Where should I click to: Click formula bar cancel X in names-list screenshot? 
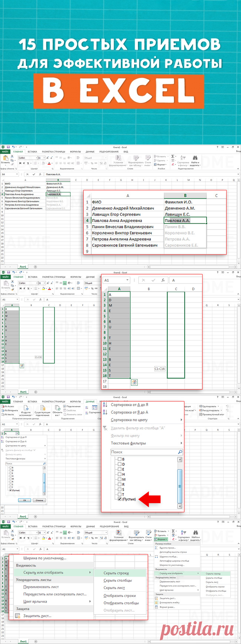tap(27, 174)
